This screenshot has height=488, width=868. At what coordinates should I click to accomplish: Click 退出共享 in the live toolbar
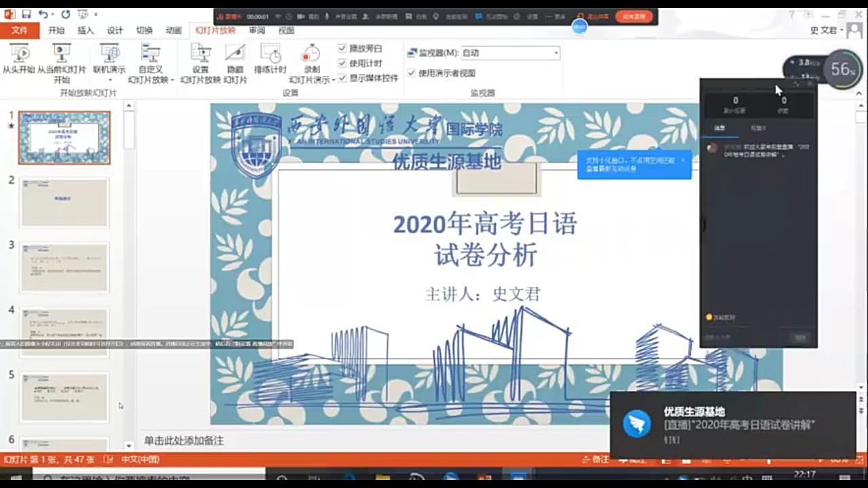pos(592,16)
